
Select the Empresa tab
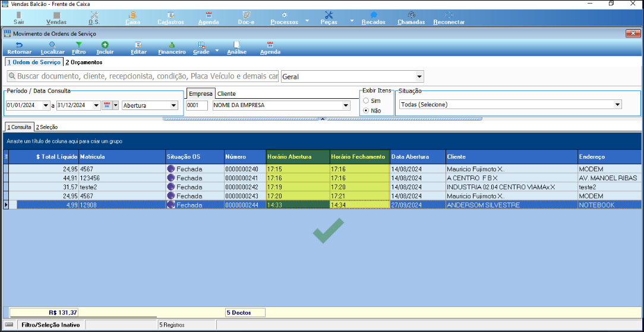[200, 93]
